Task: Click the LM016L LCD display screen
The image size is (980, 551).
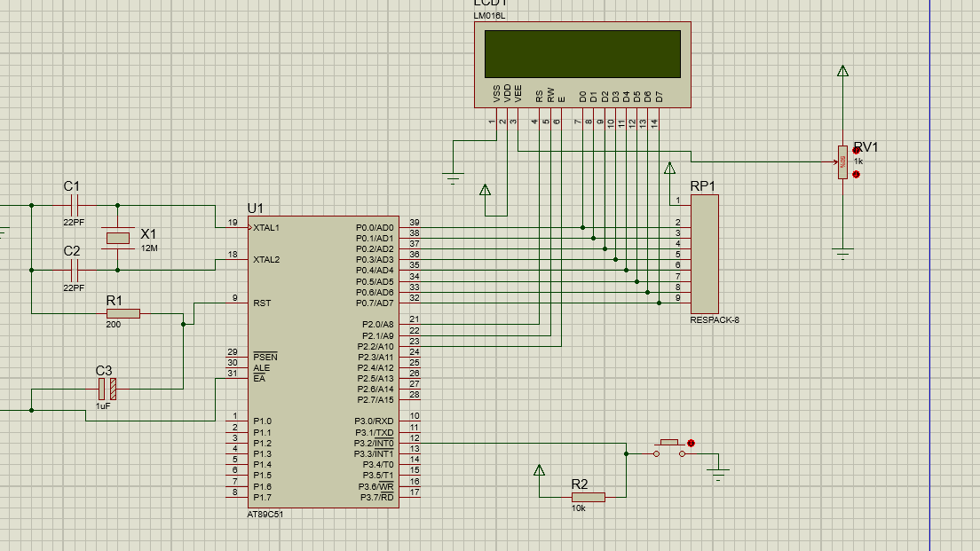Action: click(581, 53)
